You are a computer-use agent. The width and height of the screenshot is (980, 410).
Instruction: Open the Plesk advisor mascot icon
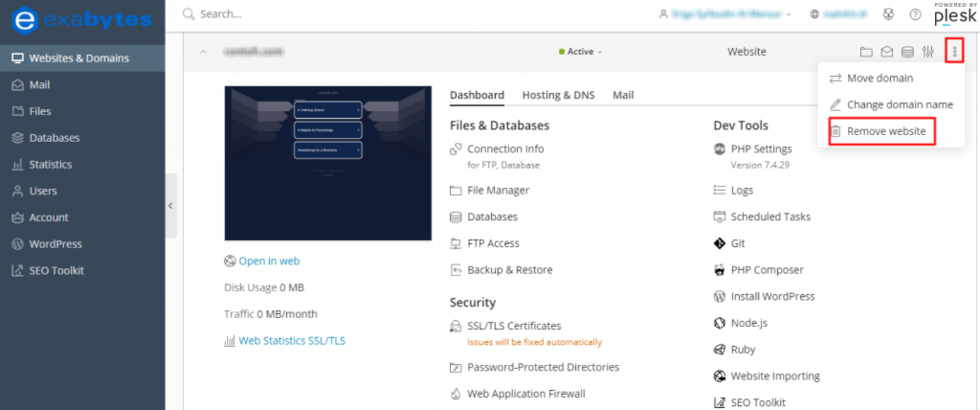(x=889, y=14)
